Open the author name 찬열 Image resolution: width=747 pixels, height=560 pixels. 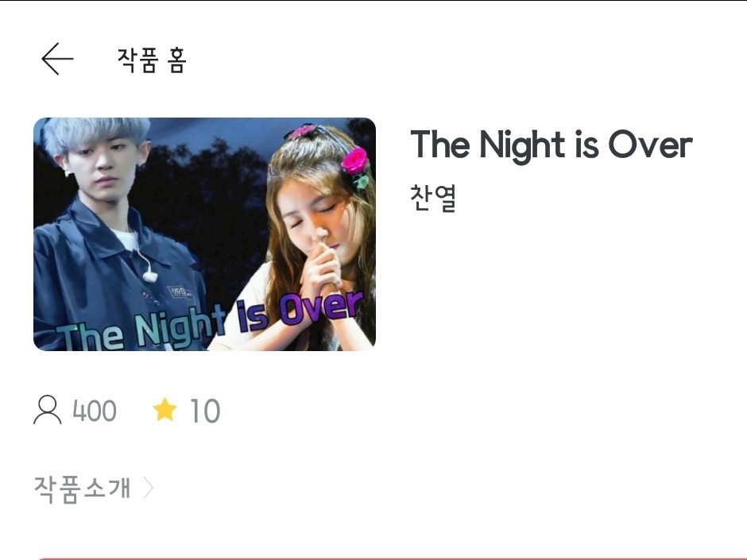(x=433, y=197)
